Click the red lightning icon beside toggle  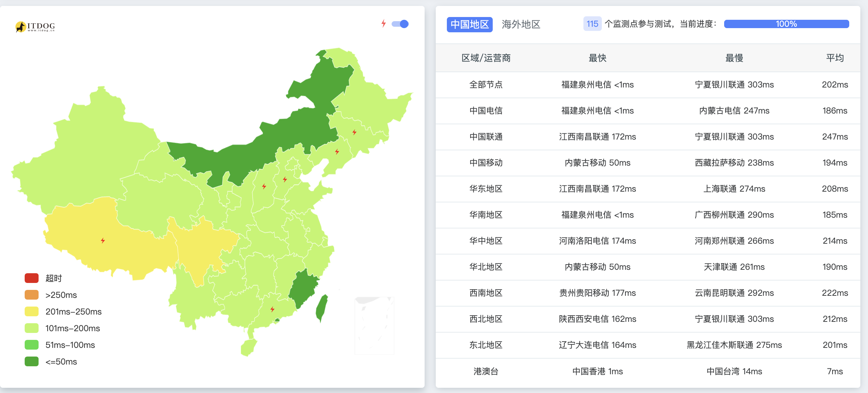[384, 24]
